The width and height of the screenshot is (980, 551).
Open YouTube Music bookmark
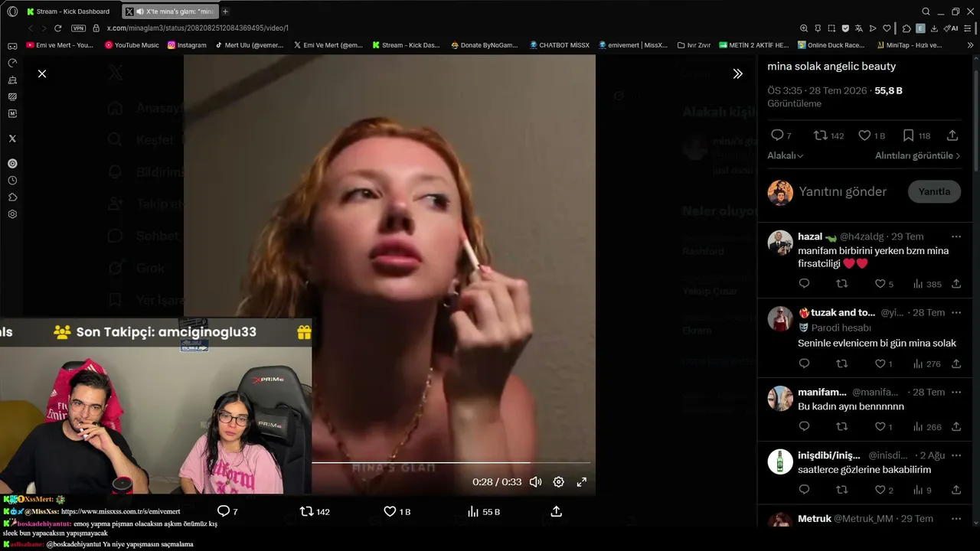coord(132,45)
